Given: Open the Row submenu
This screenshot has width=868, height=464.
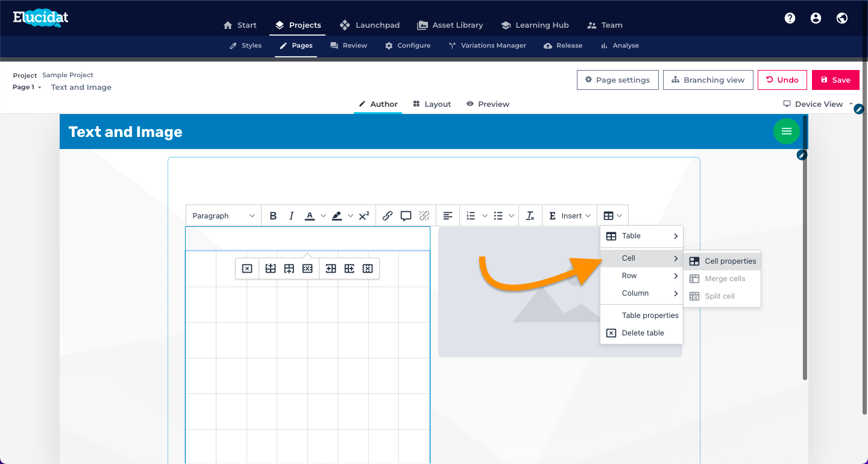Looking at the screenshot, I should [641, 276].
